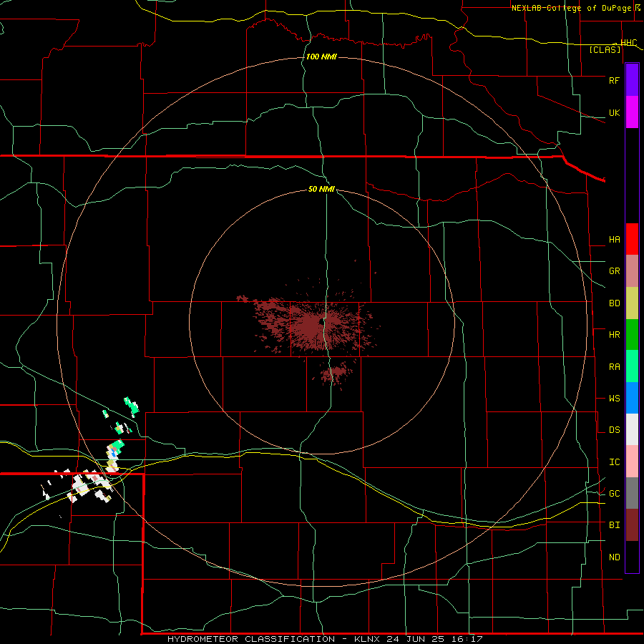Screen dimensions: 644x644
Task: Select the gray GC legend color swatch
Action: click(x=632, y=493)
